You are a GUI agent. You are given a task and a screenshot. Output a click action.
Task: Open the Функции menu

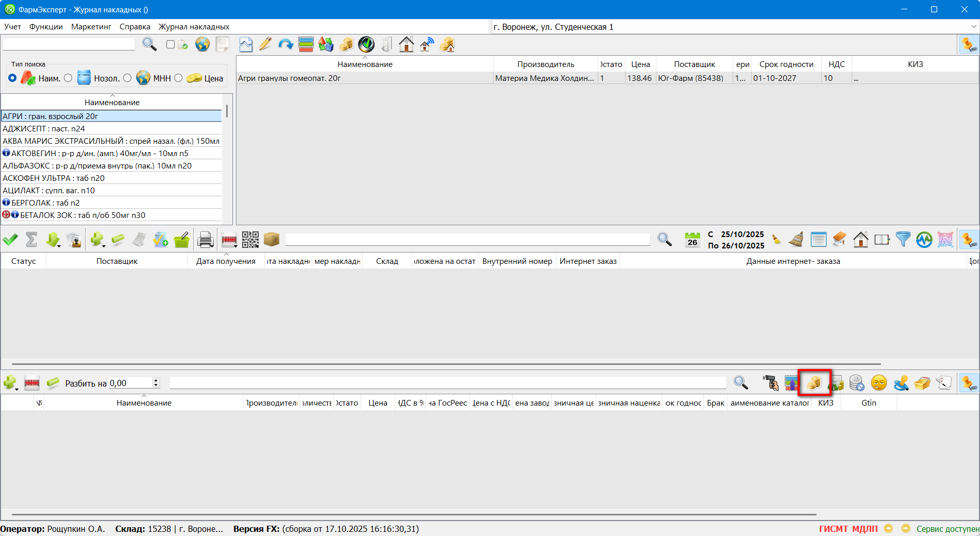tap(46, 27)
